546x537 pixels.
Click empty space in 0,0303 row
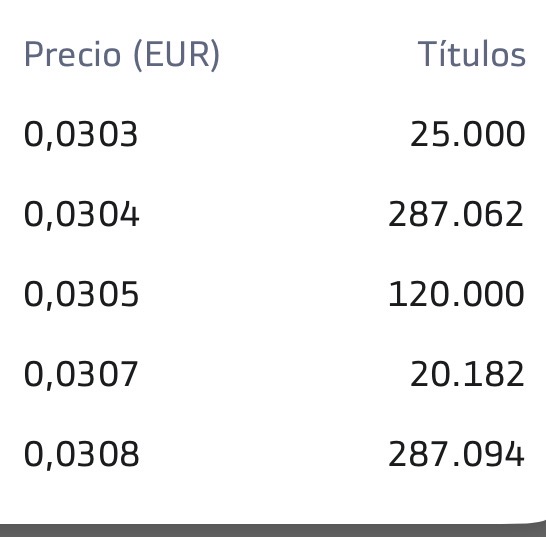[272, 135]
